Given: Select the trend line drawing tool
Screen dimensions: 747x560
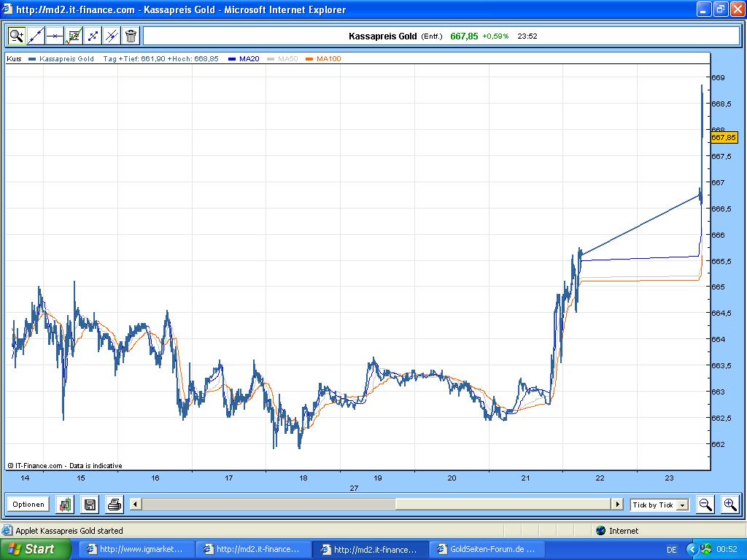Looking at the screenshot, I should tap(35, 36).
